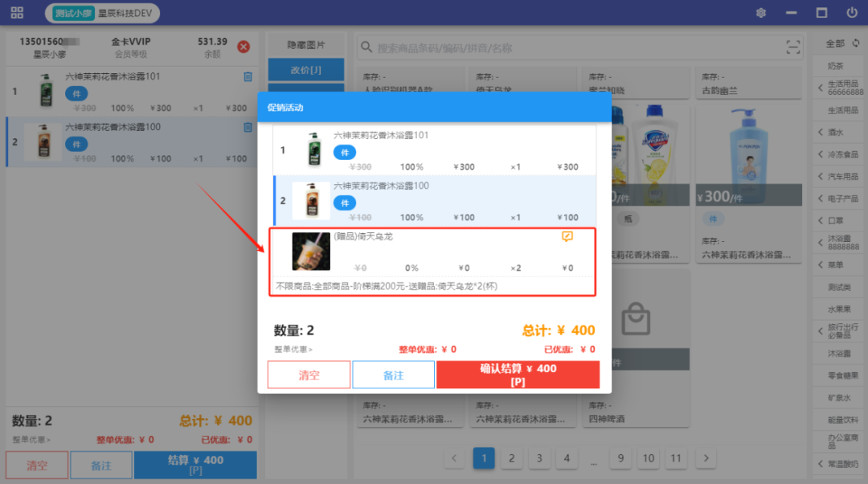Click the barcode scan icon in the search bar
This screenshot has width=868, height=484.
[x=793, y=47]
